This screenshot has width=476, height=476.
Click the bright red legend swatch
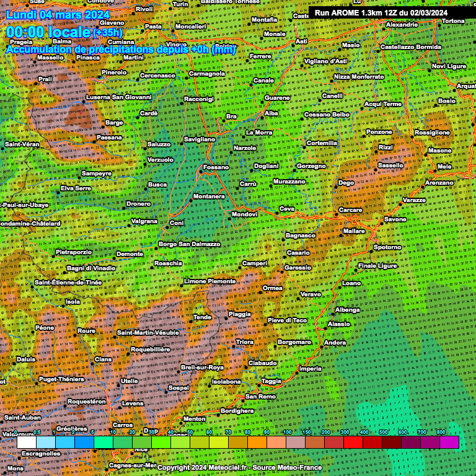point(353,442)
